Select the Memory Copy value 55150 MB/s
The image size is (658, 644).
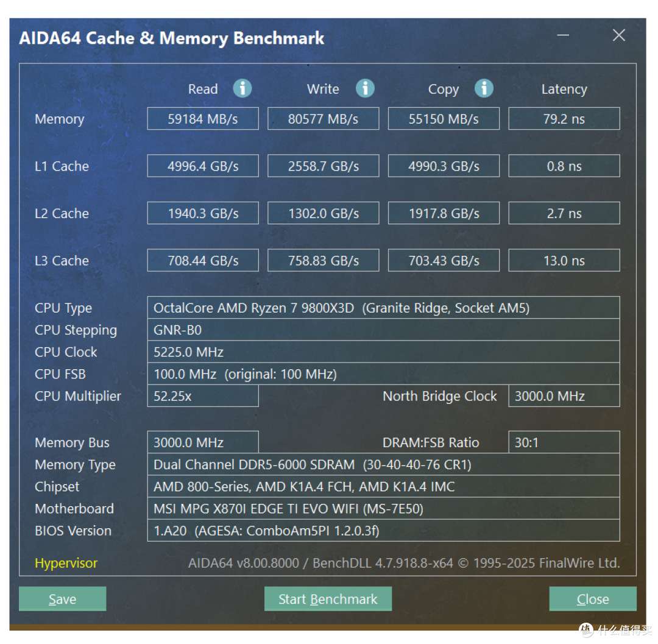coord(444,119)
